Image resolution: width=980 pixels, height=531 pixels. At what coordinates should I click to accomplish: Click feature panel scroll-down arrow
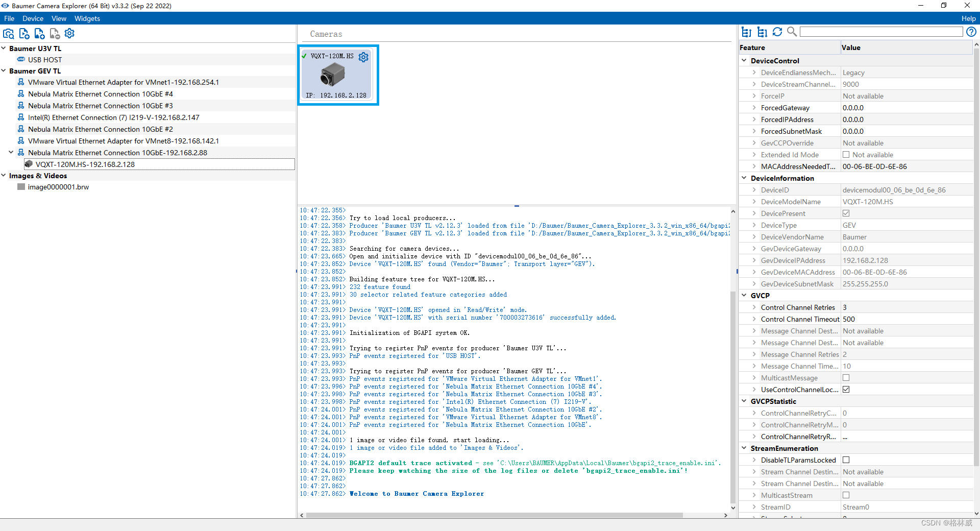(976, 514)
